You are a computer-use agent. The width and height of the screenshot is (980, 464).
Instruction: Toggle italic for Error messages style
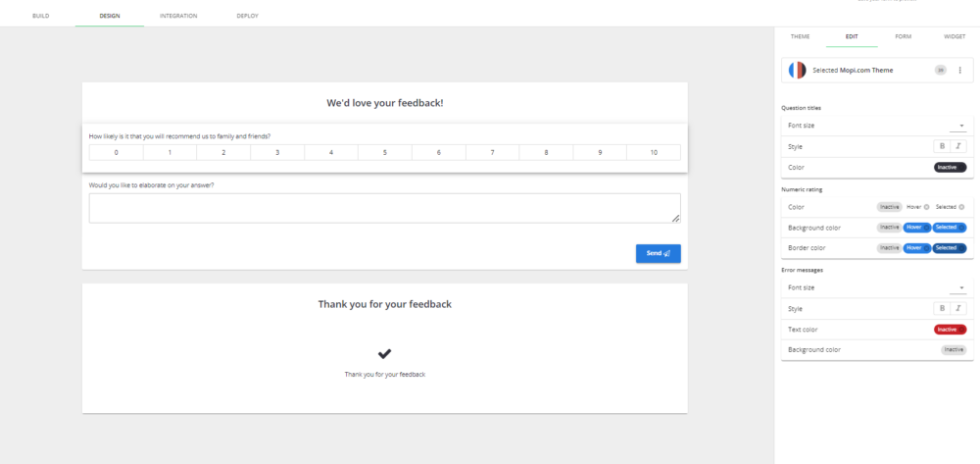tap(958, 308)
